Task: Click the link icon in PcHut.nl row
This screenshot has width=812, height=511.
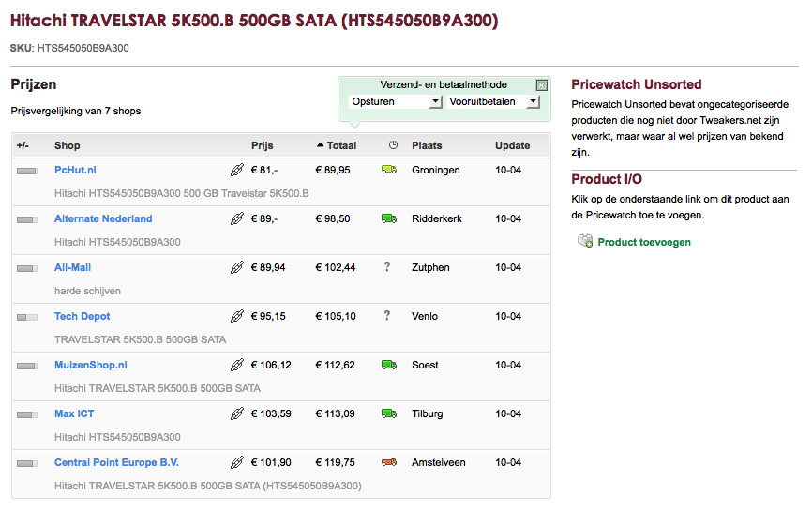Action: tap(236, 170)
